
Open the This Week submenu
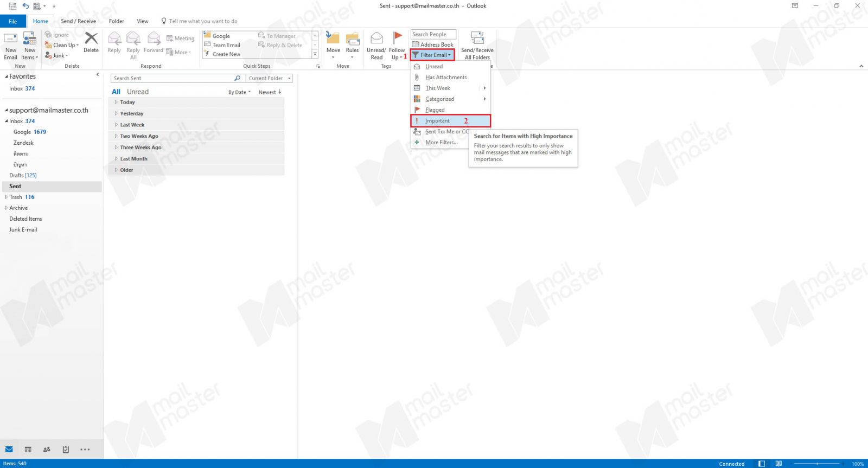click(x=450, y=88)
